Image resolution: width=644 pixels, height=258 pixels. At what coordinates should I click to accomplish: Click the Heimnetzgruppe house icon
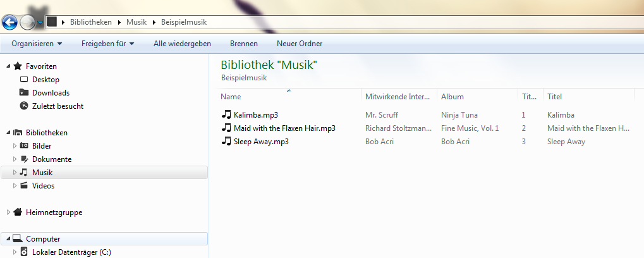click(x=18, y=212)
